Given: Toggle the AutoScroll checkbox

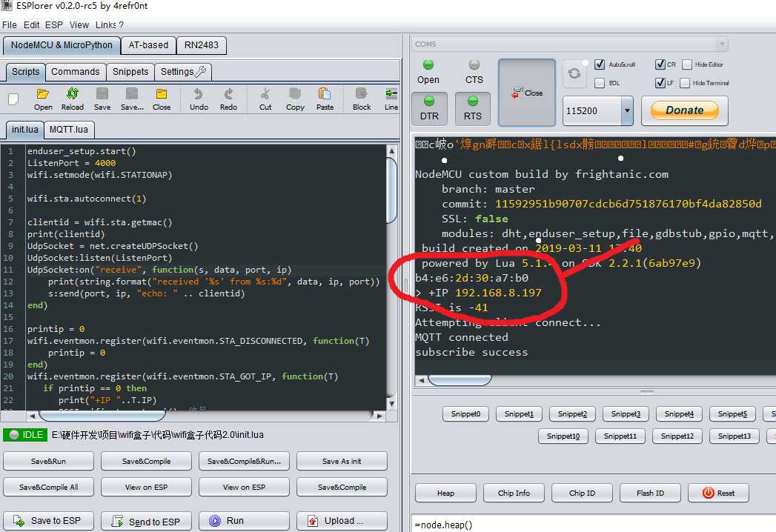Looking at the screenshot, I should [x=600, y=64].
